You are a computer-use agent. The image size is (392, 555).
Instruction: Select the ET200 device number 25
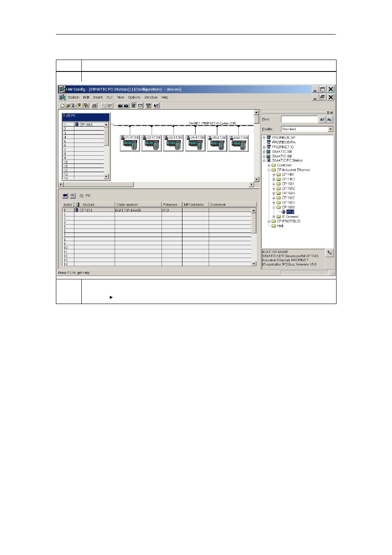point(217,143)
